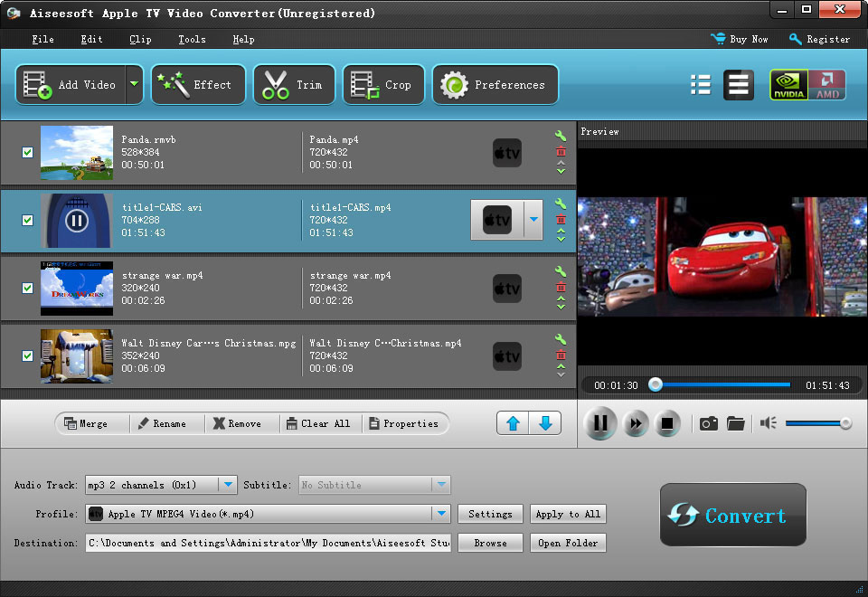
Task: Uncheck the title1-CARS.avi checkbox
Action: 27,221
